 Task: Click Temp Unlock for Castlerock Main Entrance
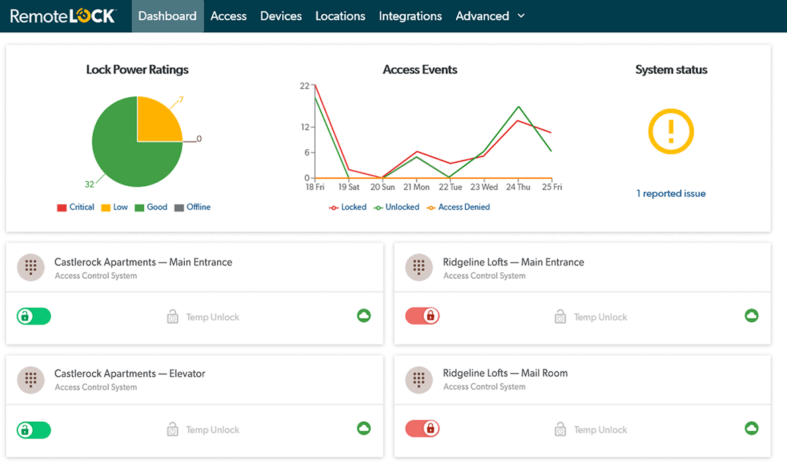[212, 317]
